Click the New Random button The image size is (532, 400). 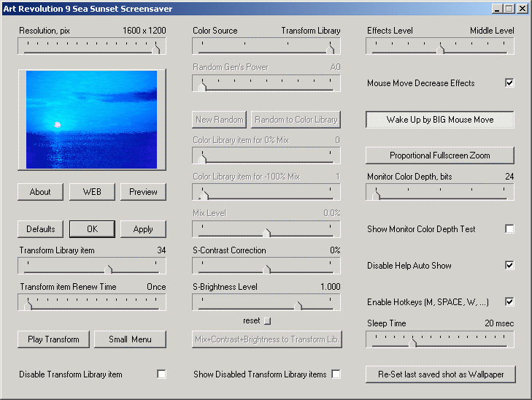coord(219,120)
